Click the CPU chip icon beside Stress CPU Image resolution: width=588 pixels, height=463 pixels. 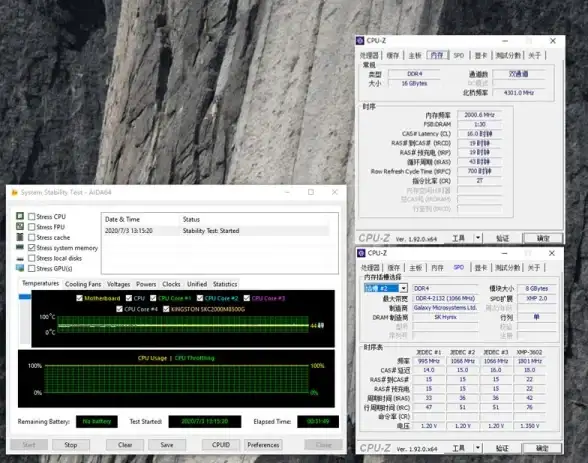tap(20, 216)
